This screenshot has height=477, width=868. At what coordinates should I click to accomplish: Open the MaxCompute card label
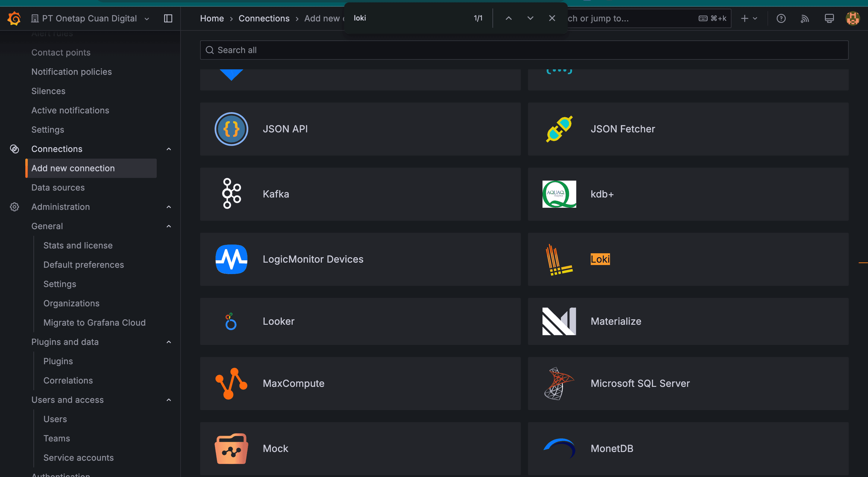pos(294,384)
